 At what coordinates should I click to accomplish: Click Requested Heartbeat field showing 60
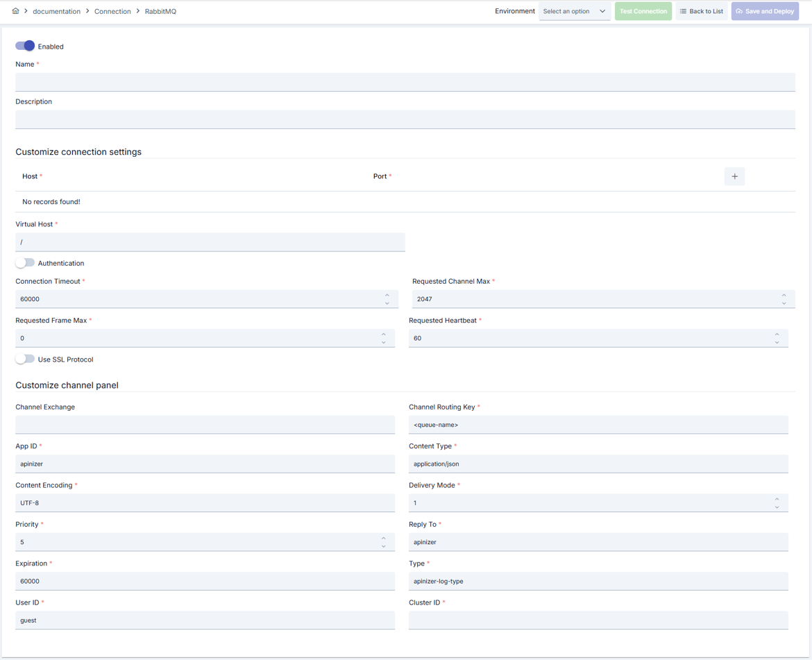click(x=598, y=338)
